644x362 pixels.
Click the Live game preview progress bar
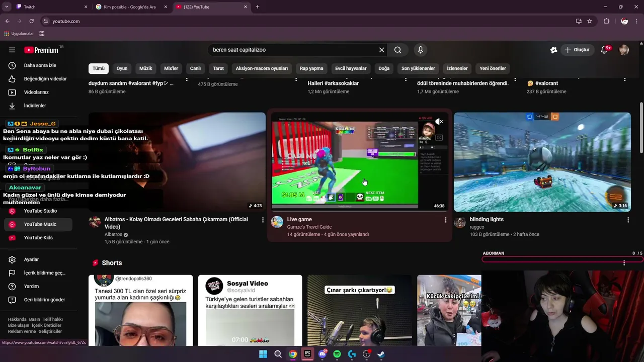359,211
